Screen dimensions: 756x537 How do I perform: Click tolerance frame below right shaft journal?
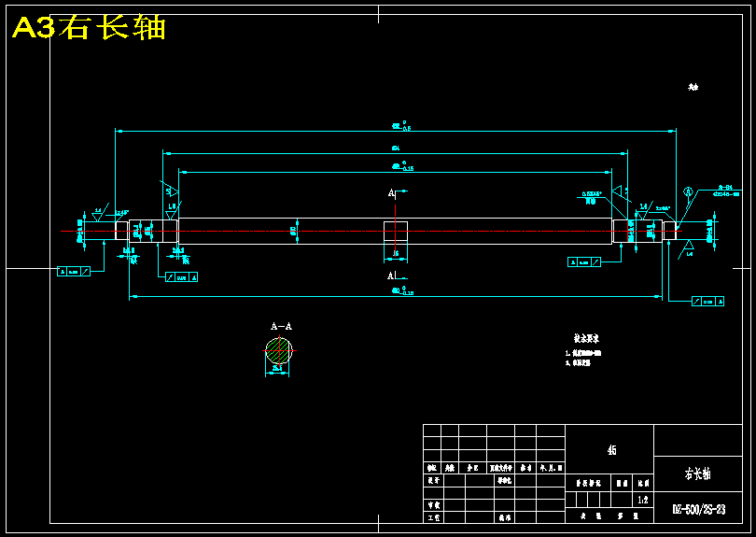click(584, 262)
